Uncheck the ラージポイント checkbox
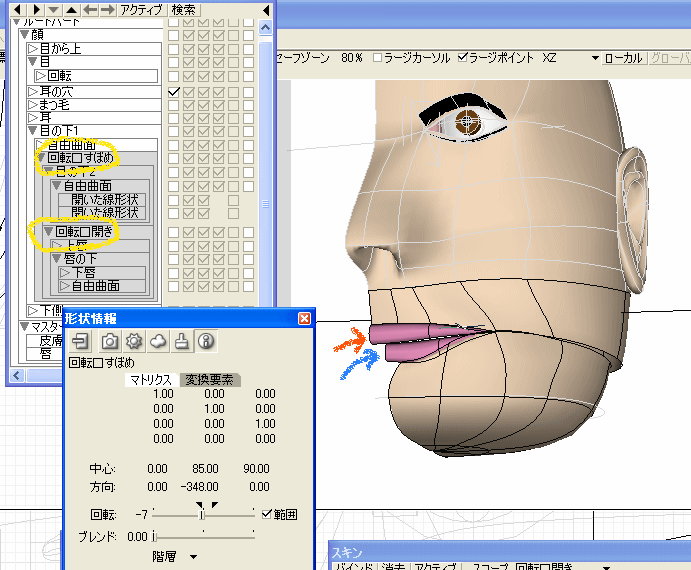 [x=463, y=58]
